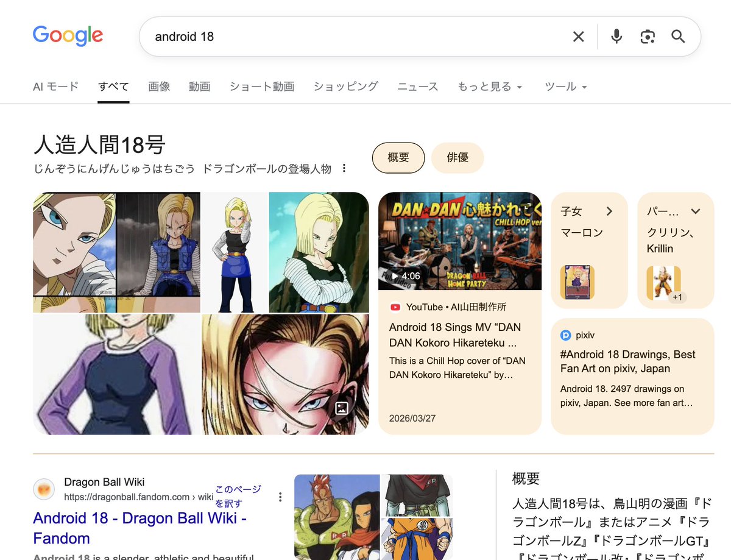The image size is (731, 560).
Task: Click the 概要 section heading in side panel
Action: point(526,478)
